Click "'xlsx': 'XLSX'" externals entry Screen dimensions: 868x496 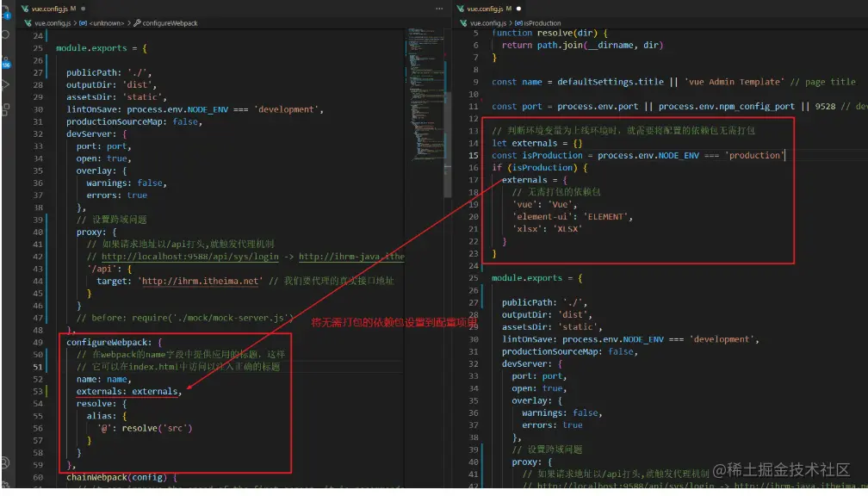[547, 229]
